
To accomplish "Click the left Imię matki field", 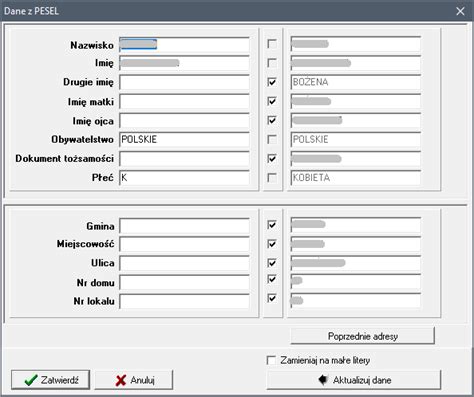I will point(184,101).
